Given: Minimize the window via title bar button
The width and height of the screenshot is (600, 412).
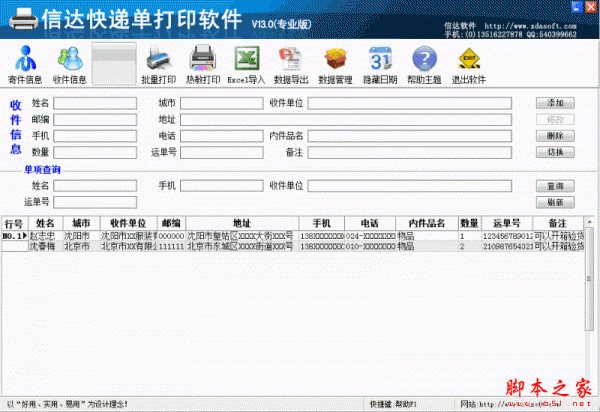Looking at the screenshot, I should tap(577, 6).
